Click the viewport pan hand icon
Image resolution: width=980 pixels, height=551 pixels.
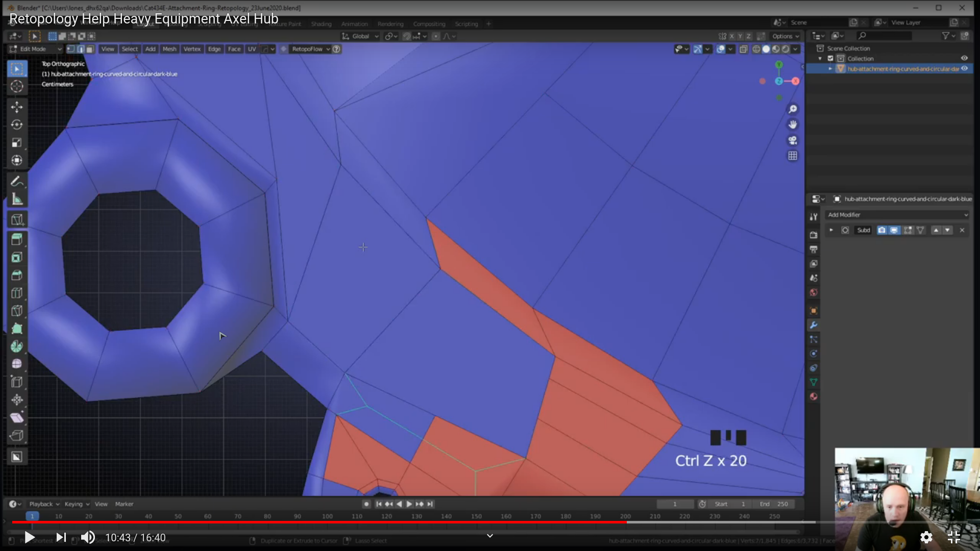point(793,124)
